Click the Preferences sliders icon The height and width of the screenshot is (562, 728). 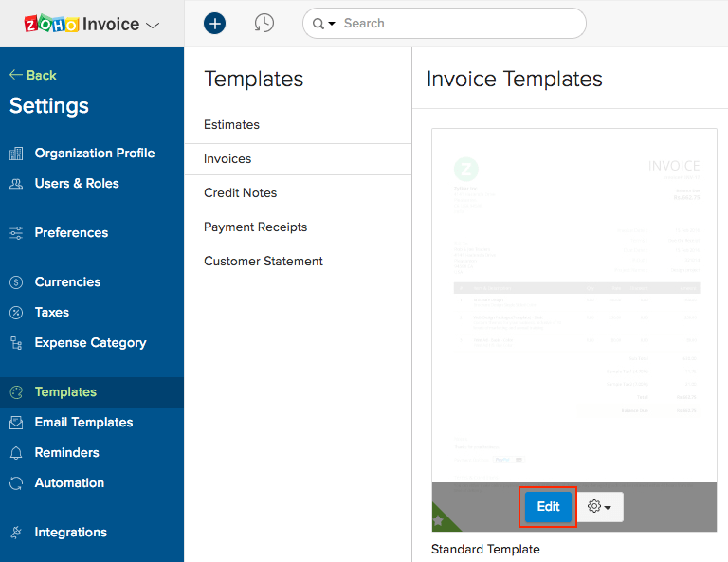pos(16,233)
